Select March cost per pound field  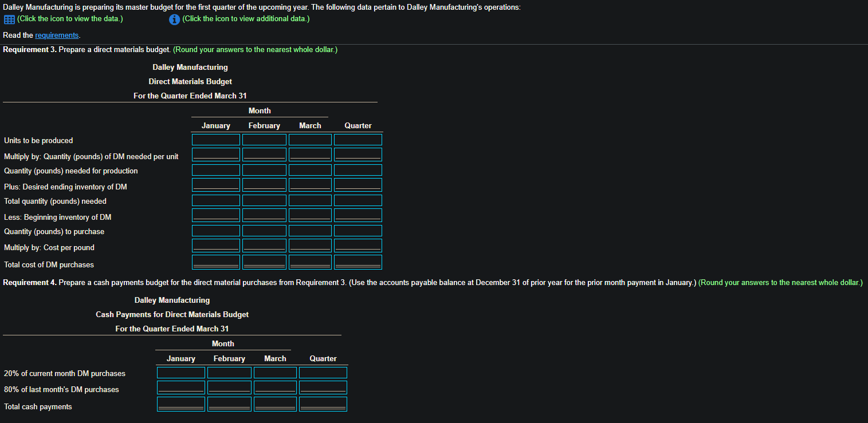click(x=310, y=246)
